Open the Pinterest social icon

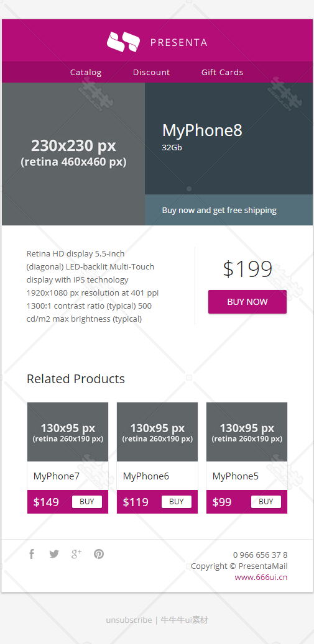99,554
